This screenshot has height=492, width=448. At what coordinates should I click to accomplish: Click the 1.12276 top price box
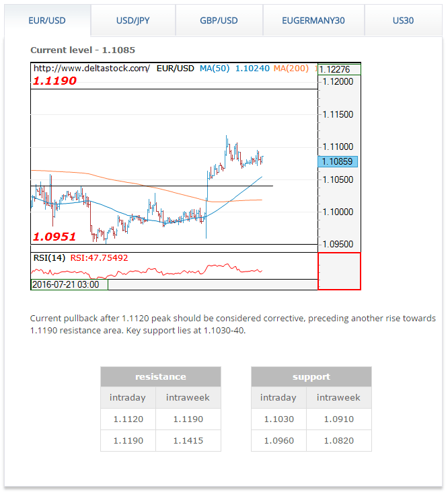coord(339,69)
